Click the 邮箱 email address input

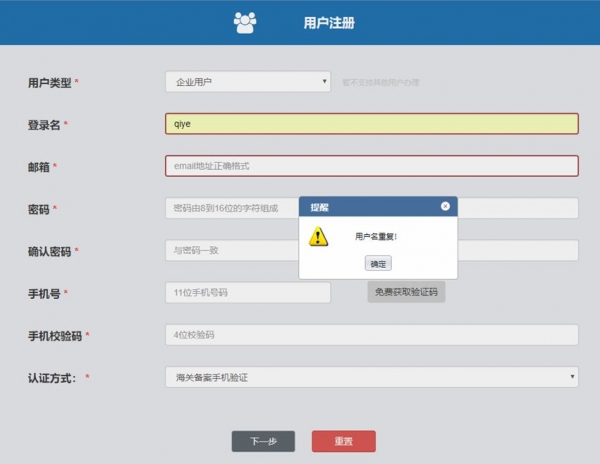371,166
